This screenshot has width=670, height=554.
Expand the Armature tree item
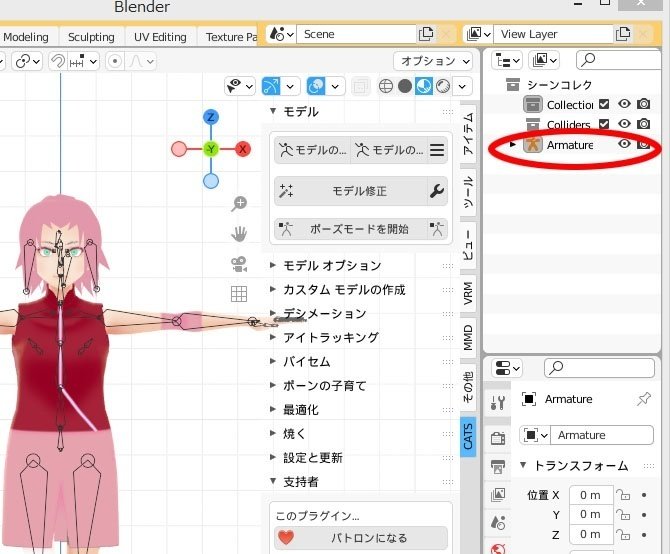click(512, 144)
